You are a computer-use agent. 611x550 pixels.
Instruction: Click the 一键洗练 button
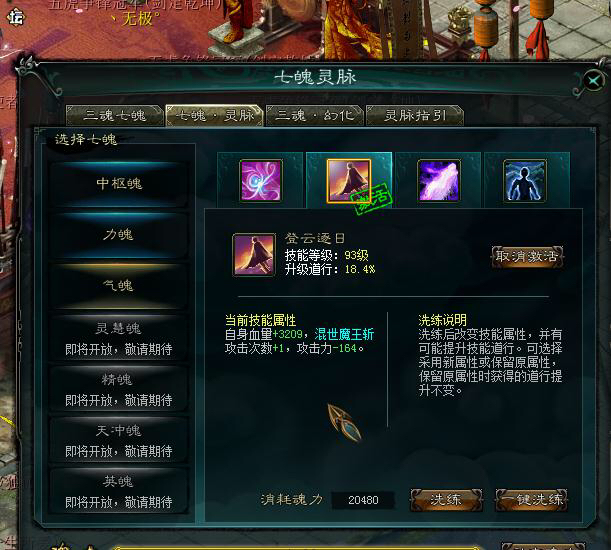coord(531,500)
